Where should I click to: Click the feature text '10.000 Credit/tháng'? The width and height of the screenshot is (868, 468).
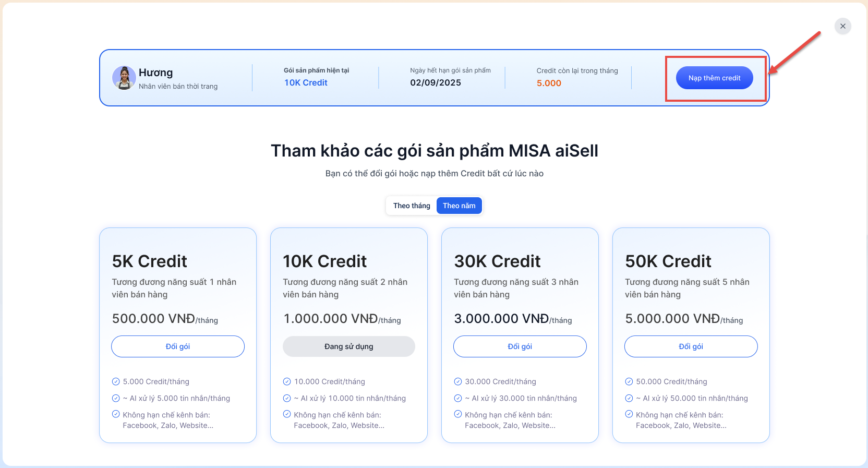click(x=330, y=381)
